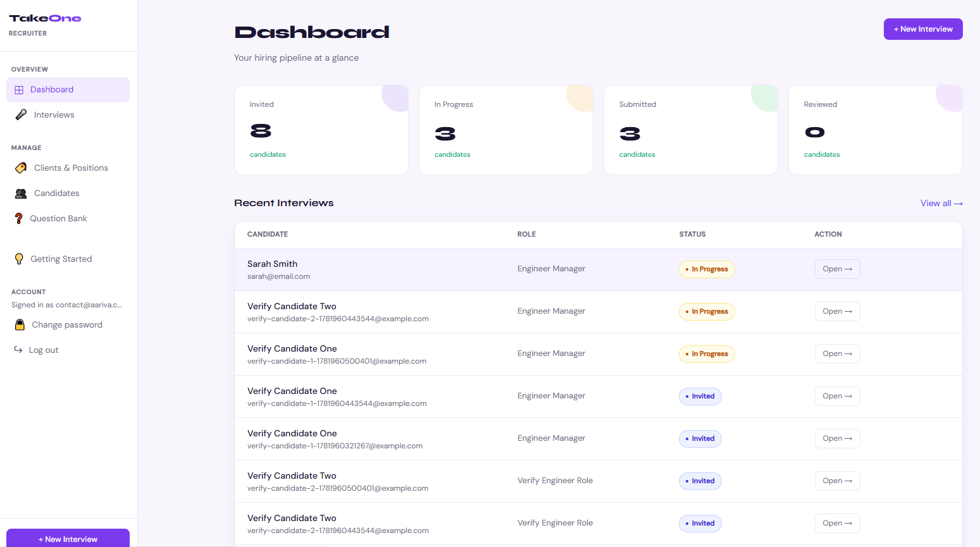Click the Submitted candidates stat card
The width and height of the screenshot is (980, 547).
(x=691, y=130)
